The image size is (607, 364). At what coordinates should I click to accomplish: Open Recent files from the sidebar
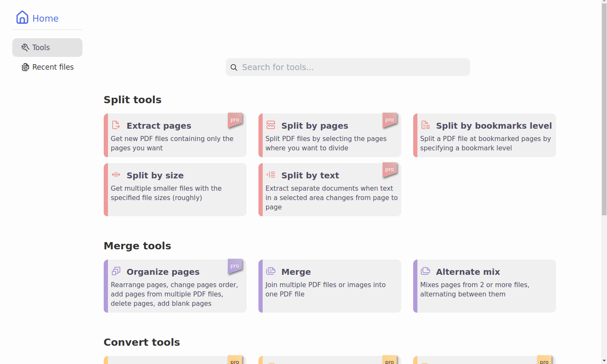coord(52,67)
